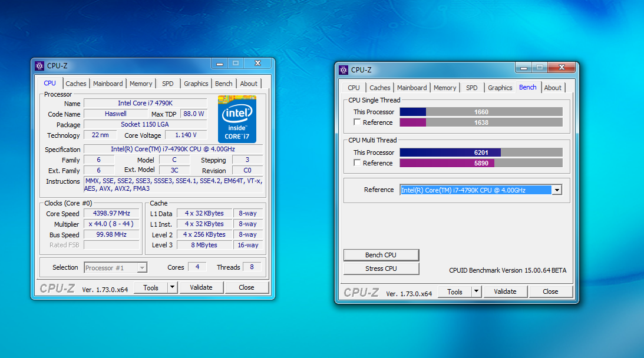The height and width of the screenshot is (358, 644).
Task: Click Technology value 22 nm
Action: click(x=100, y=135)
